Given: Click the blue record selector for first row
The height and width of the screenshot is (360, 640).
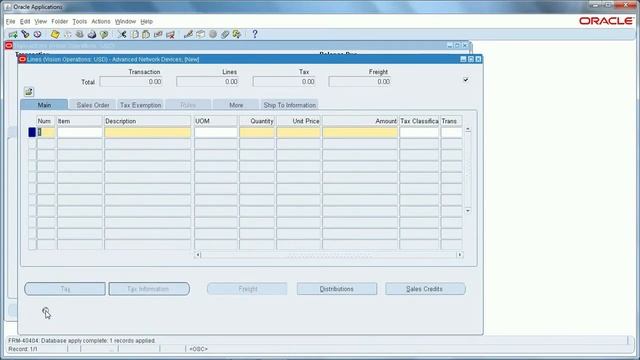Looking at the screenshot, I should click(x=32, y=132).
